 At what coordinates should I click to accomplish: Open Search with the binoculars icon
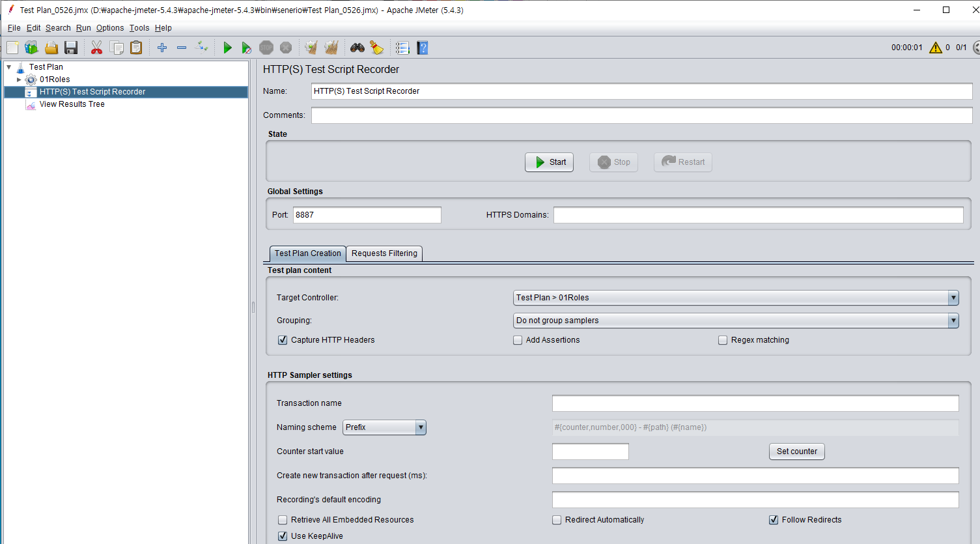[357, 48]
